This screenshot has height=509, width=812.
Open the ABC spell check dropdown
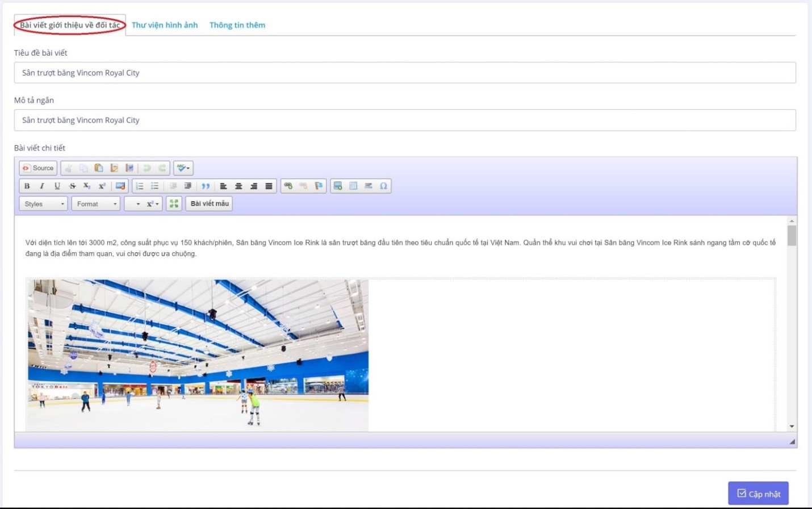pos(183,168)
